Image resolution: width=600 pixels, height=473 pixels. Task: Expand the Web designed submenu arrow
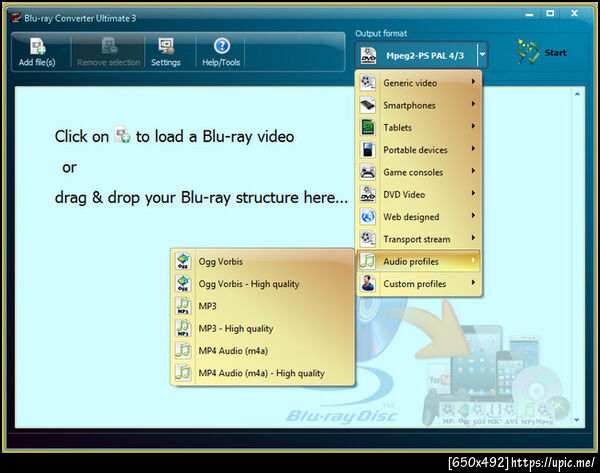tap(473, 215)
